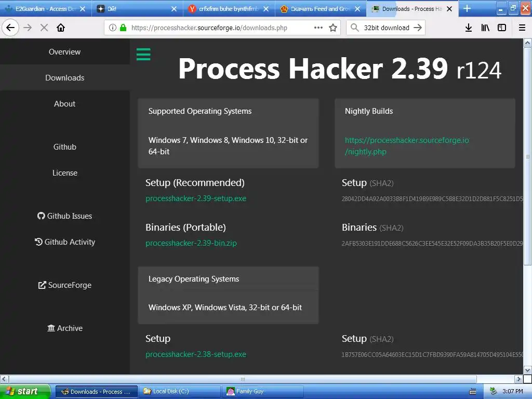532x399 pixels.
Task: Open the Firefox hamburger menu
Action: [x=522, y=28]
